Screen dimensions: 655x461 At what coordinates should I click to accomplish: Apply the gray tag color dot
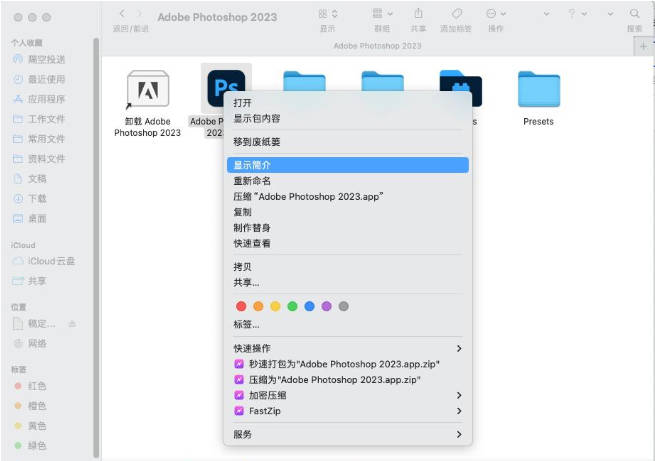coord(343,306)
